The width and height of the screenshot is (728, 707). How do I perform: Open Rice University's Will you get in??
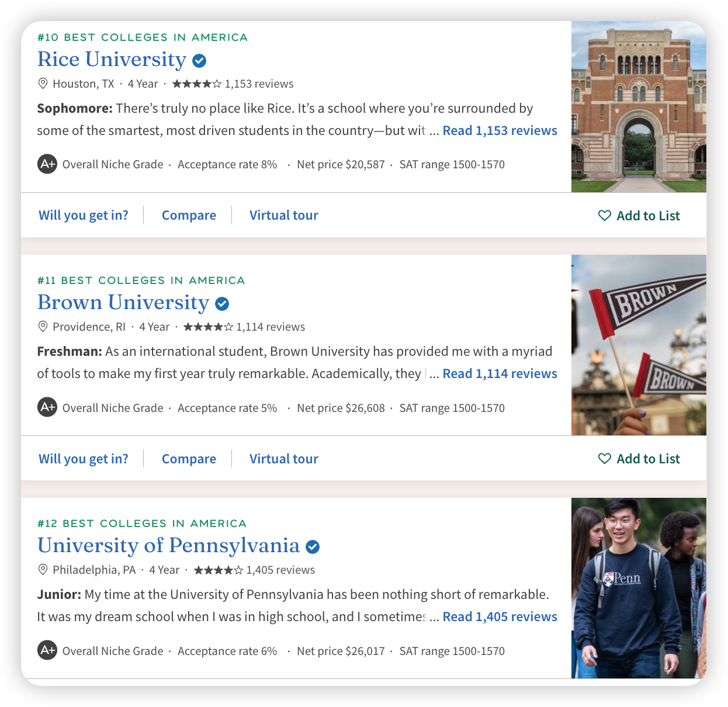(84, 215)
